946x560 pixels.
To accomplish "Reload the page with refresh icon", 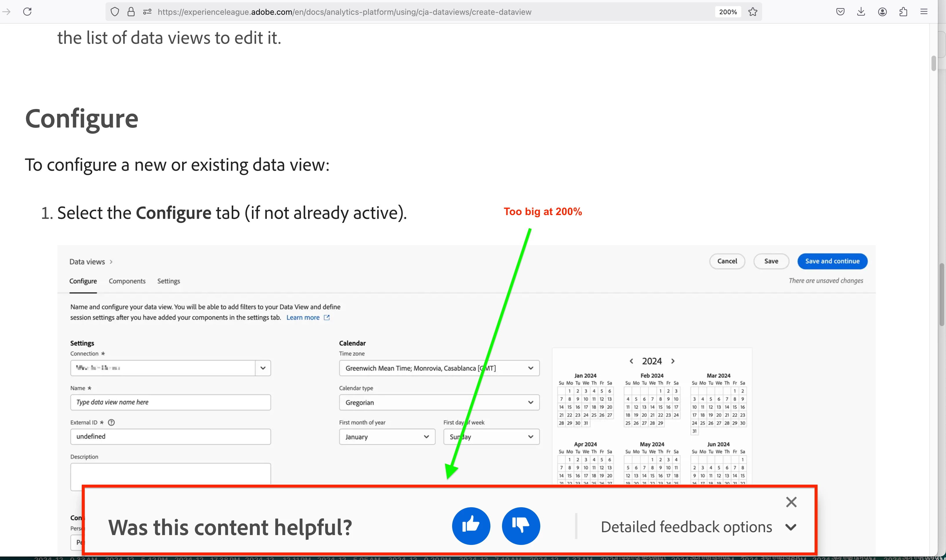I will coord(27,12).
